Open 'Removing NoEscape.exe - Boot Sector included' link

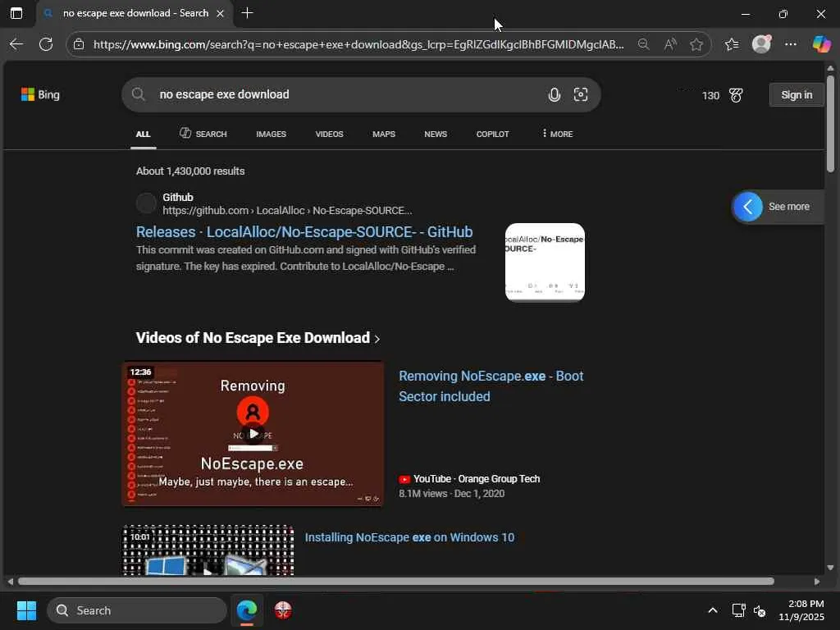[x=491, y=386]
